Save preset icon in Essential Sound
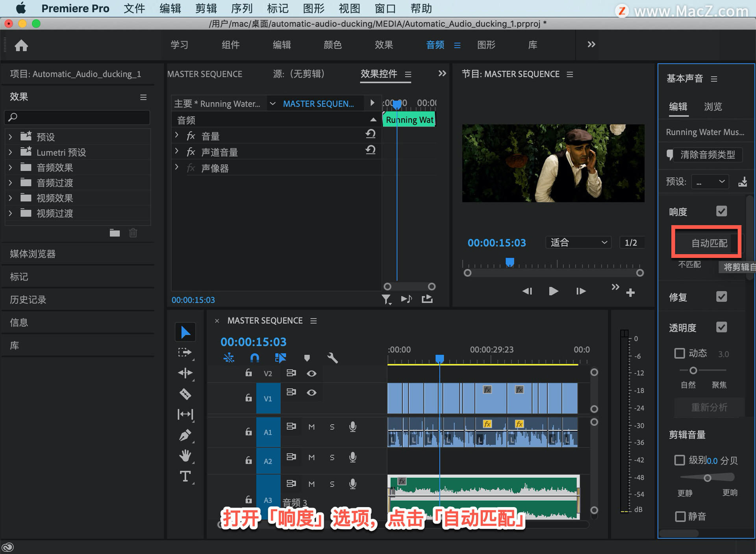Image resolution: width=756 pixels, height=554 pixels. (x=743, y=182)
